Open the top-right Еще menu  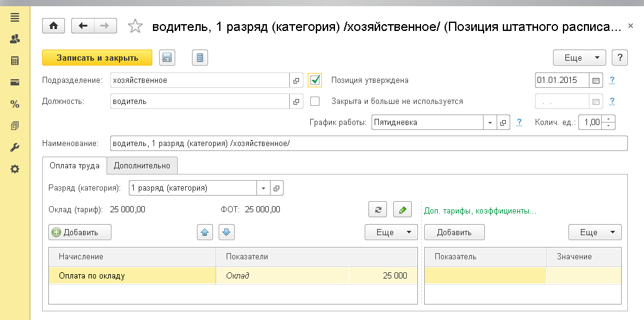point(579,58)
